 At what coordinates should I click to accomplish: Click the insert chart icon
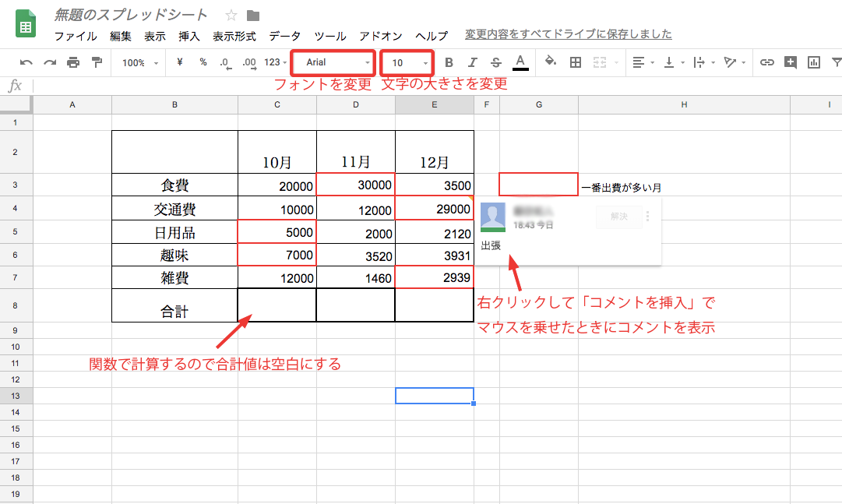point(814,62)
